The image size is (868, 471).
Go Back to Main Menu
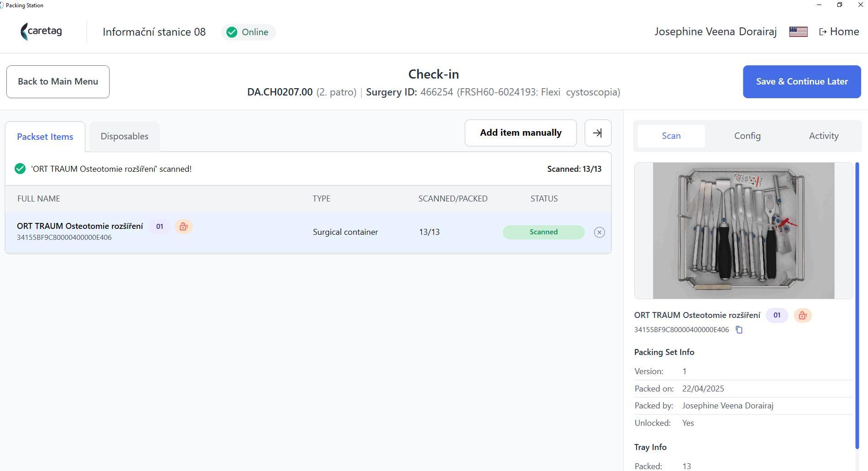click(58, 82)
